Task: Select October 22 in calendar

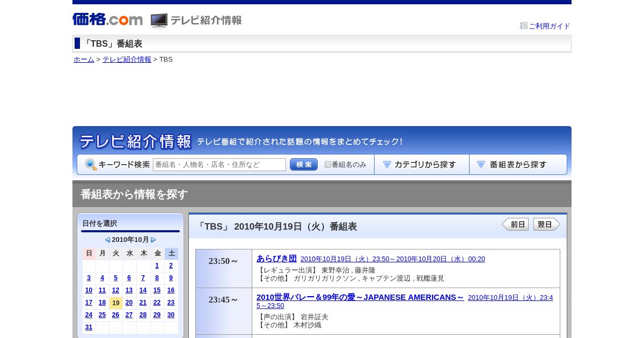Action: click(x=157, y=303)
